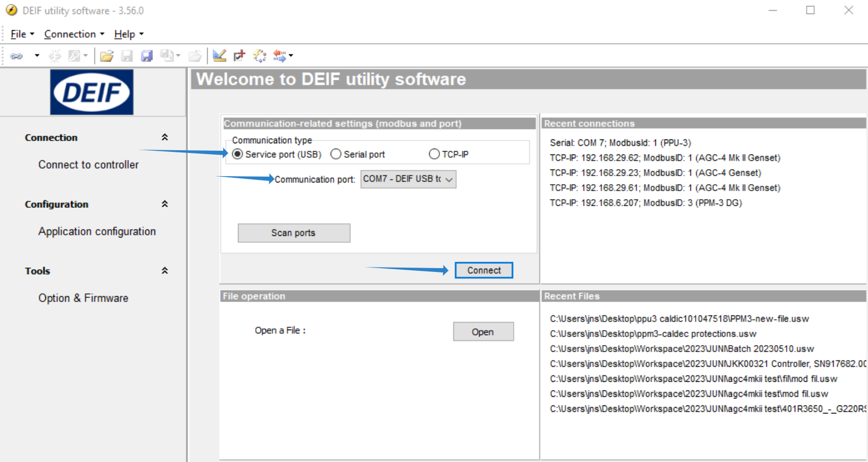The width and height of the screenshot is (868, 462).
Task: Open the File menu
Action: point(22,34)
